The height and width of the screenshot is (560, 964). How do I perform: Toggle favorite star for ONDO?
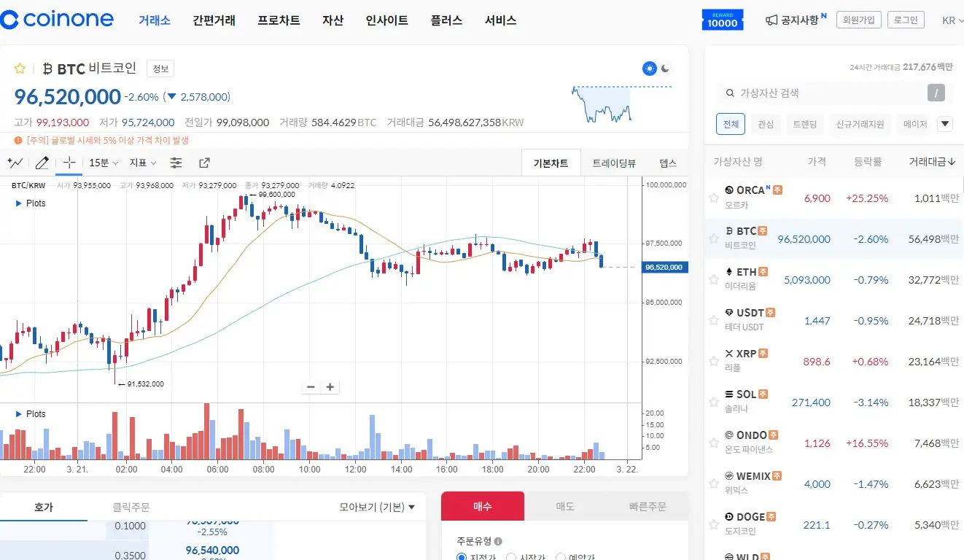[714, 443]
